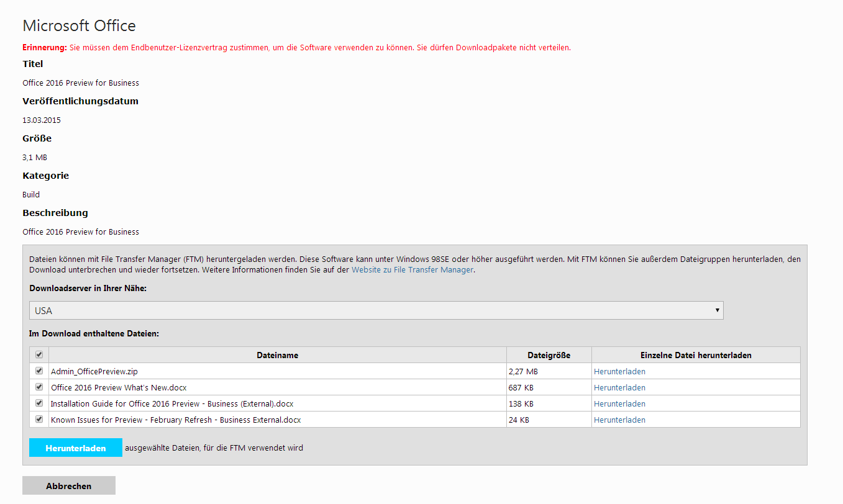843x504 pixels.
Task: Select Known Issues for Preview file name
Action: pos(176,420)
